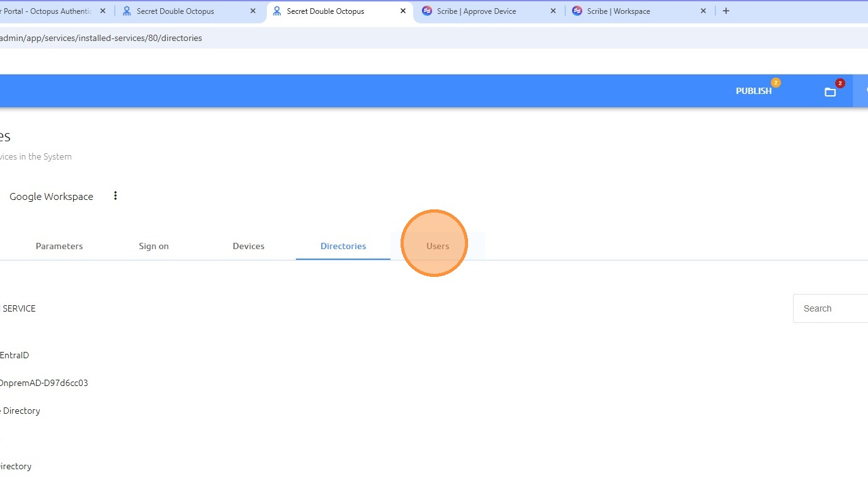Viewport: 868px width, 485px height.
Task: Click the Google Workspace service name
Action: [x=51, y=197]
